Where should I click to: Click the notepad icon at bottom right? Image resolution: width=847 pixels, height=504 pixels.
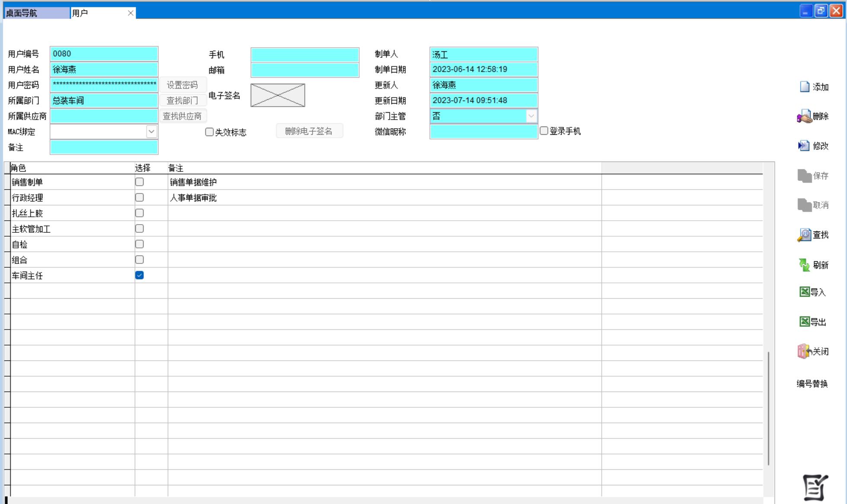815,488
